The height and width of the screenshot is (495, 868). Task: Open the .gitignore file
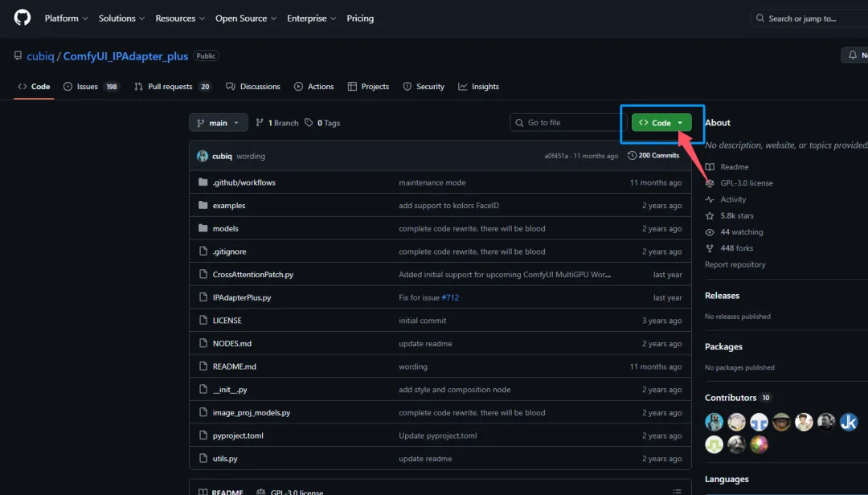229,252
